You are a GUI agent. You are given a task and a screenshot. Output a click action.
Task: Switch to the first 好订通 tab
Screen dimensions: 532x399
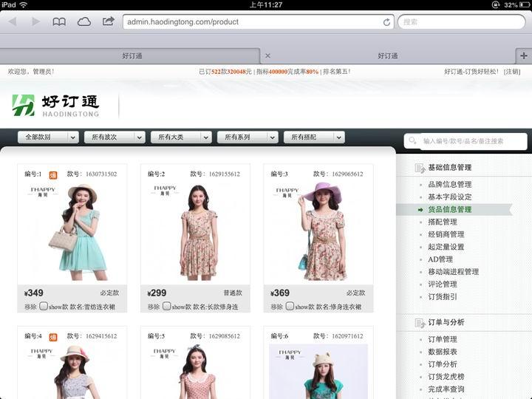[x=132, y=56]
